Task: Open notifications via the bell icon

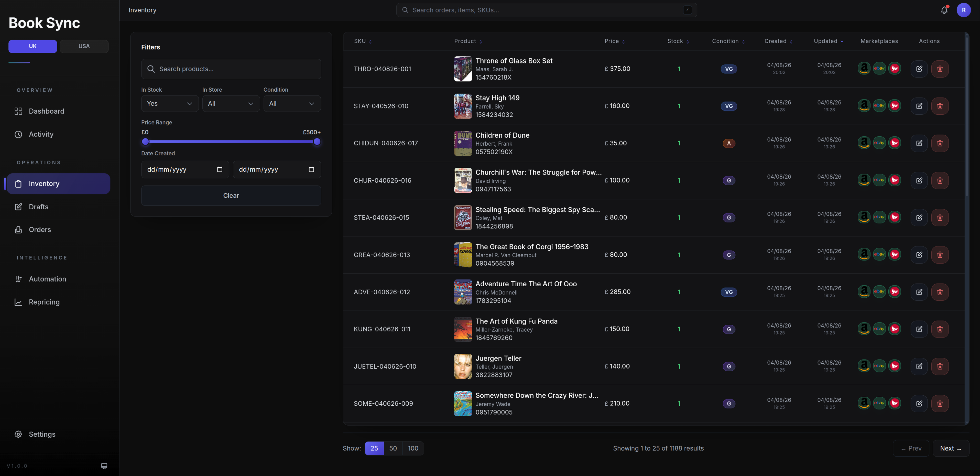Action: coord(944,10)
